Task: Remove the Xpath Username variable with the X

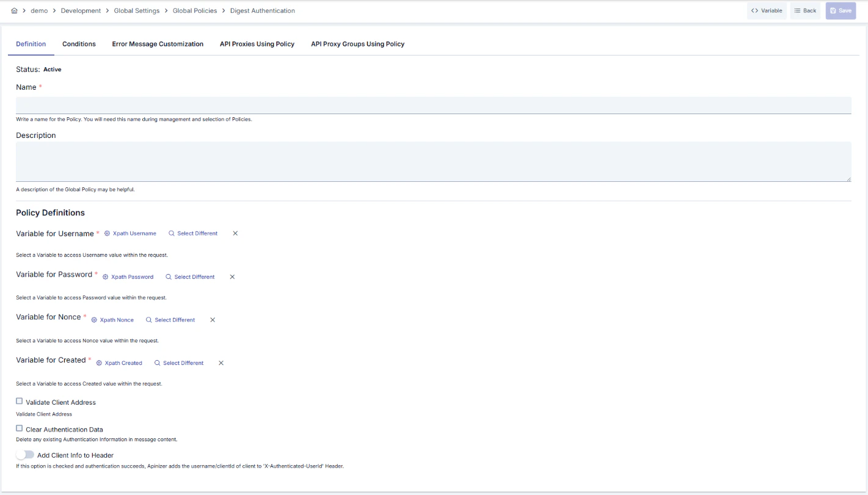Action: [x=235, y=233]
